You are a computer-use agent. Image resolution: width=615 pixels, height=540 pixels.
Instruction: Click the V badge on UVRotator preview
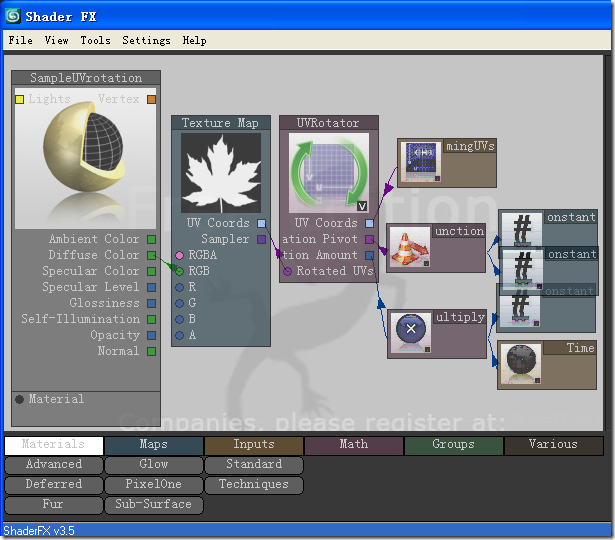click(362, 206)
